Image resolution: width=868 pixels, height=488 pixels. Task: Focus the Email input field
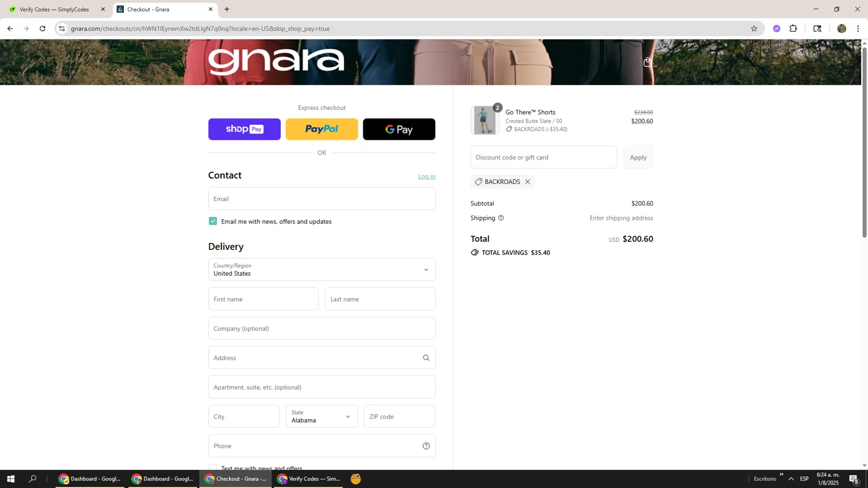pos(322,199)
